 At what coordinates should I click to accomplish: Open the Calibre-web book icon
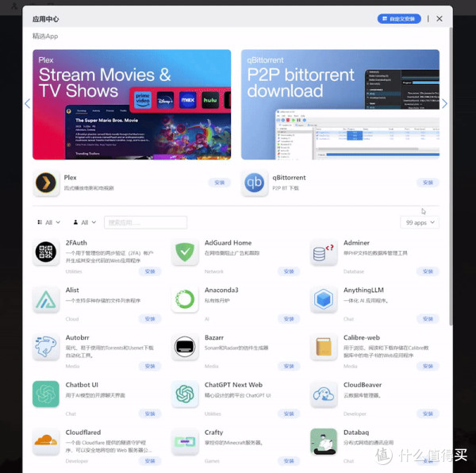tap(324, 347)
